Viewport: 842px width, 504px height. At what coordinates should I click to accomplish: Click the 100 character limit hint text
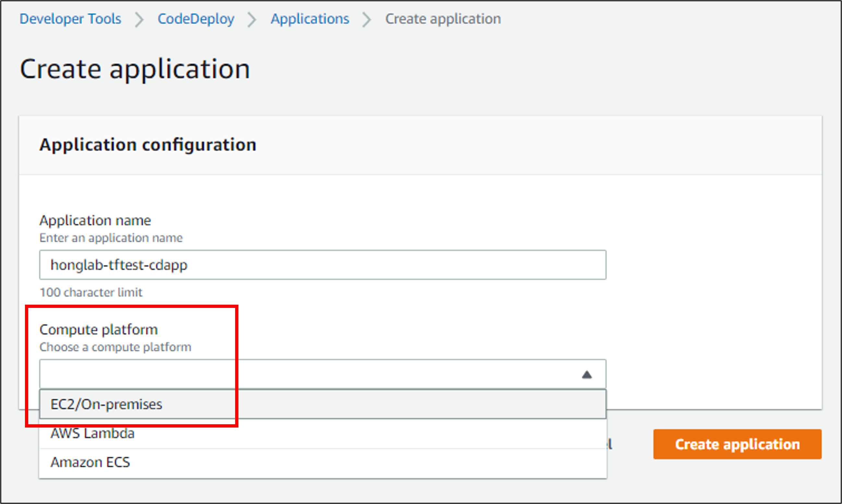(x=91, y=292)
